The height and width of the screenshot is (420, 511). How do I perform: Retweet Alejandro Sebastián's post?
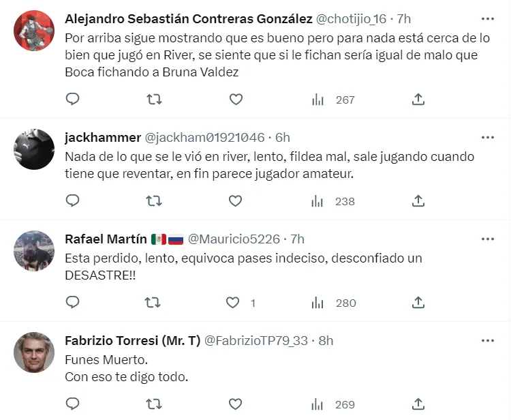(155, 100)
